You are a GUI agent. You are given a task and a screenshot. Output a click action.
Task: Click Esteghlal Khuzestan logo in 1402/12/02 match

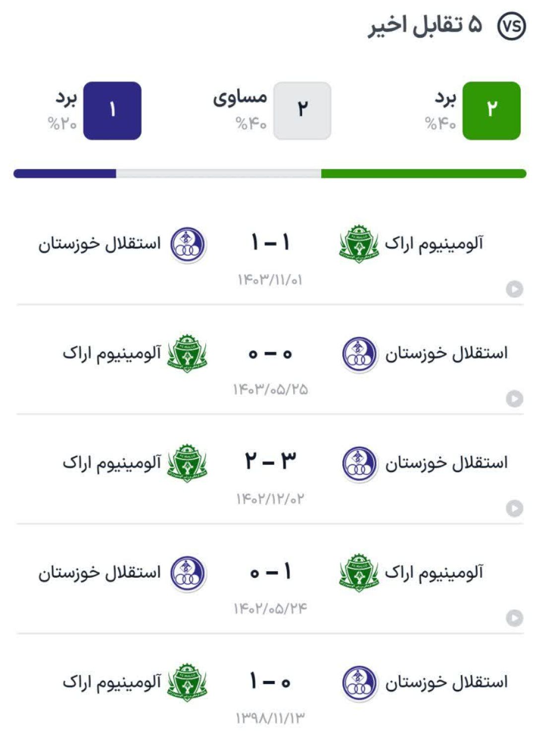(x=360, y=464)
